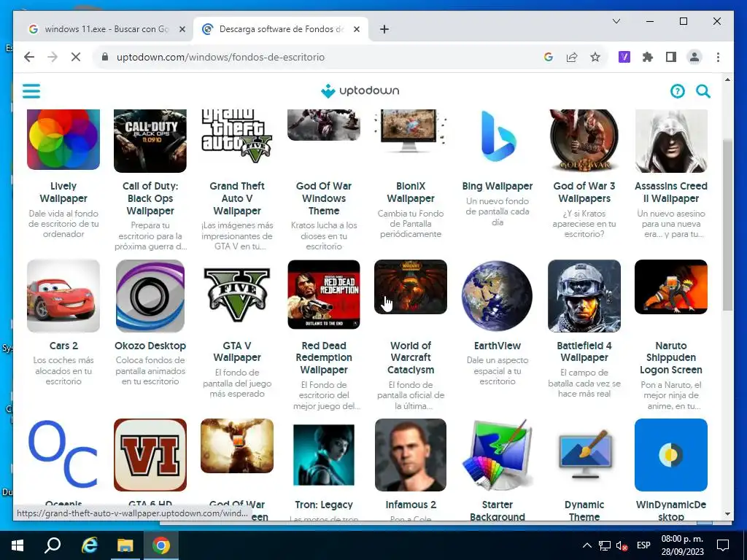Open God of War 3 Wallpapers icon
This screenshot has width=747, height=560.
pyautogui.click(x=584, y=141)
